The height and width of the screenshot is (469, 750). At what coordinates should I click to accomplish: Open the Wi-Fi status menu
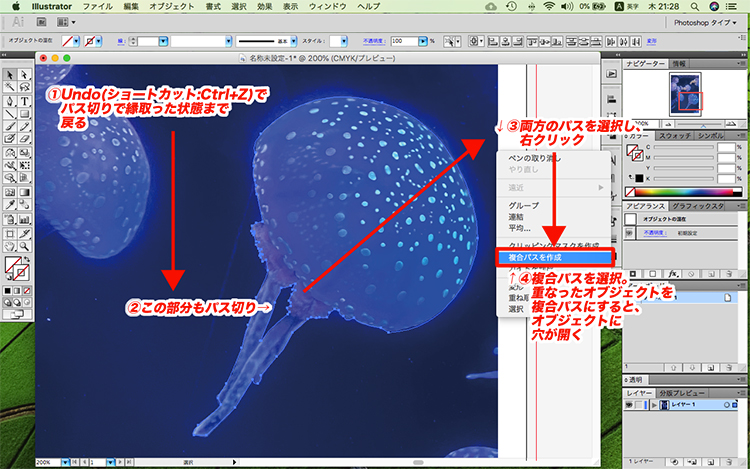(x=549, y=7)
